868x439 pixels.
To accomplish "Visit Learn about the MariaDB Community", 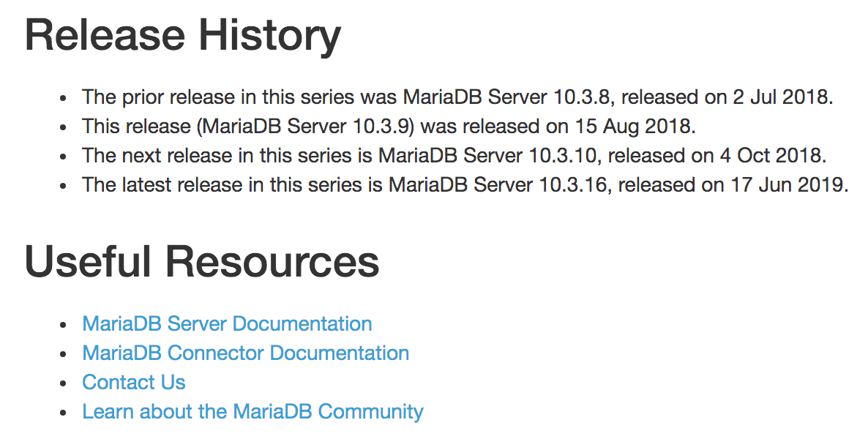I will [253, 412].
